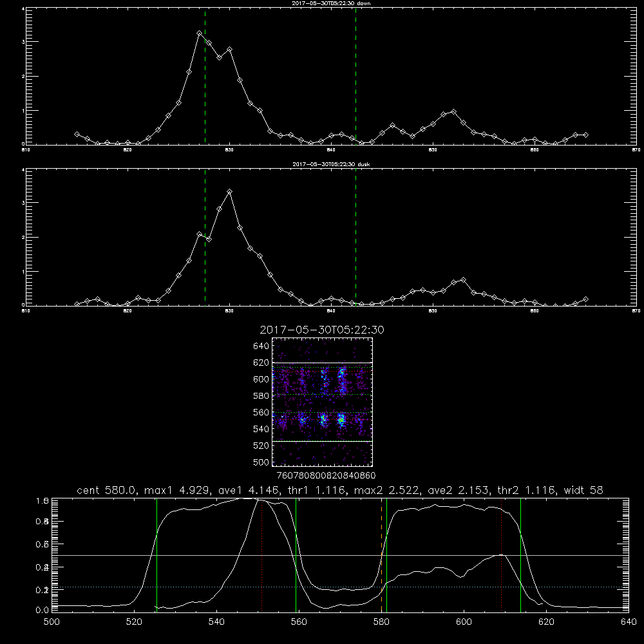
Task: Click the left green dashed line in dawn plot
Action: [205, 77]
